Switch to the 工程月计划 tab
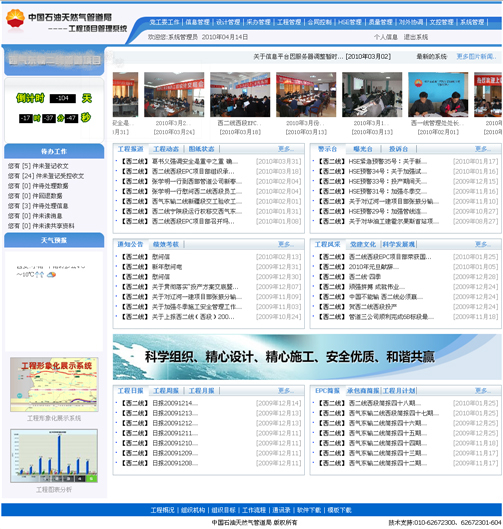The image size is (503, 529). pos(398,391)
